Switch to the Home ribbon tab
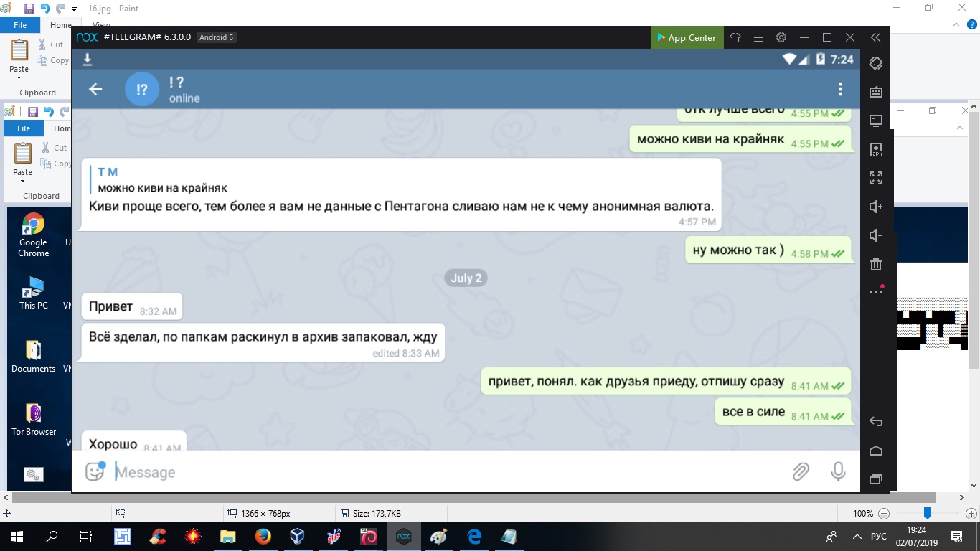This screenshot has width=980, height=551. tap(60, 25)
